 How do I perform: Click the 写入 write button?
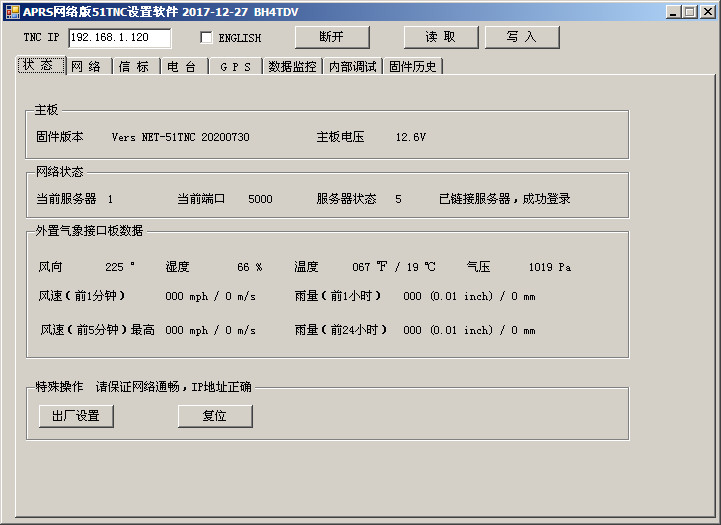pyautogui.click(x=521, y=37)
